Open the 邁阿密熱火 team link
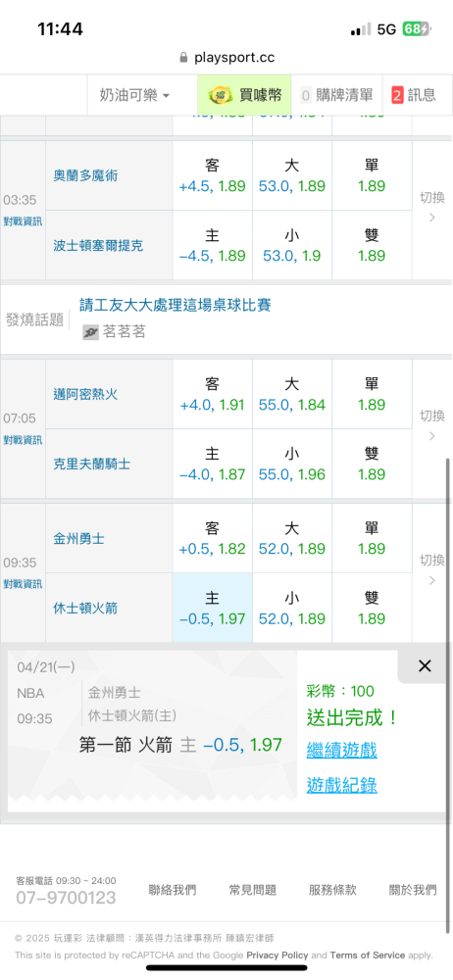453x980 pixels. coord(85,394)
